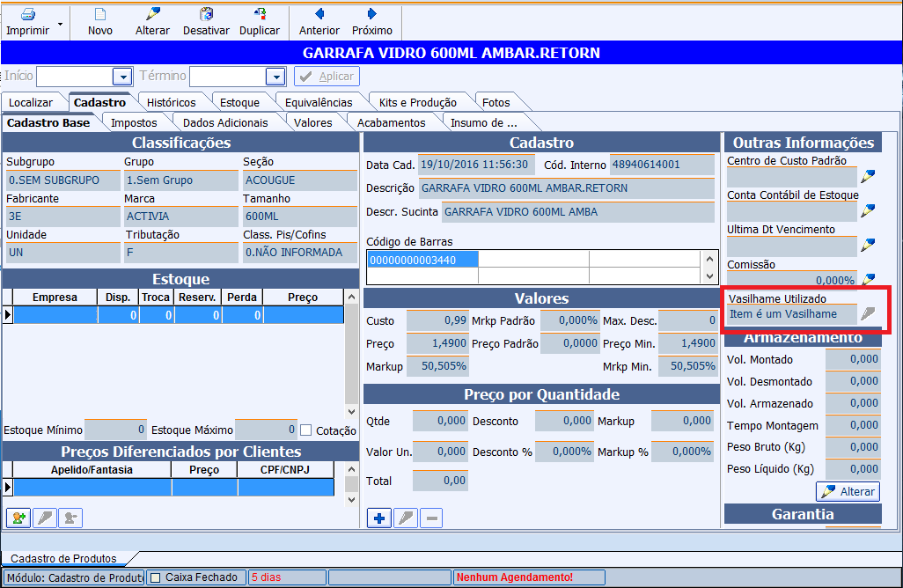Select the Código de Barras field
Viewport: 903px width, 588px height.
point(422,260)
